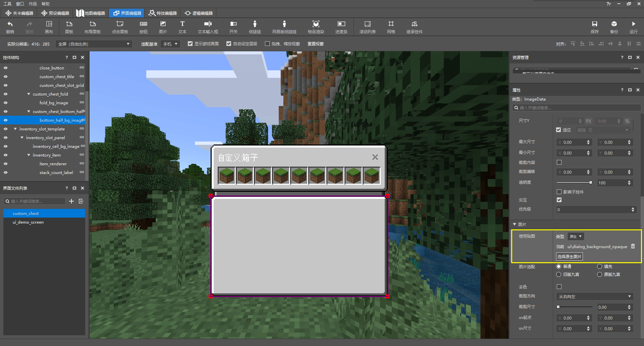The height and width of the screenshot is (346, 644).
Task: Collapse the inventory_slot_panel tree node
Action: (22, 137)
